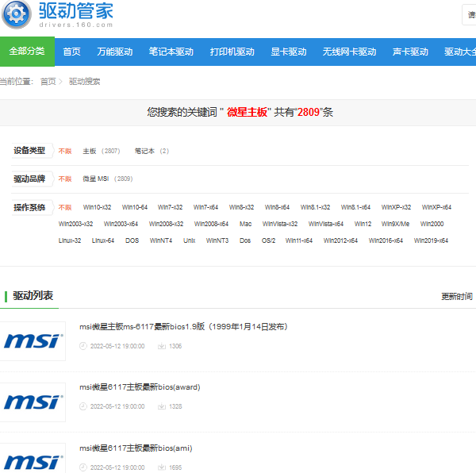Go to the 首页 nav tab
Image resolution: width=476 pixels, height=473 pixels.
[x=71, y=52]
